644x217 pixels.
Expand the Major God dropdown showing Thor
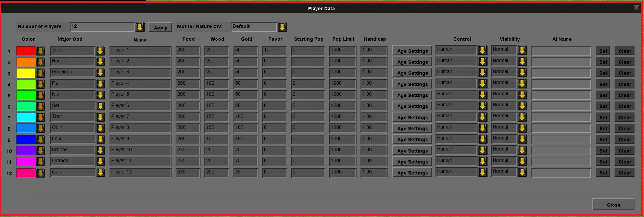pyautogui.click(x=100, y=118)
